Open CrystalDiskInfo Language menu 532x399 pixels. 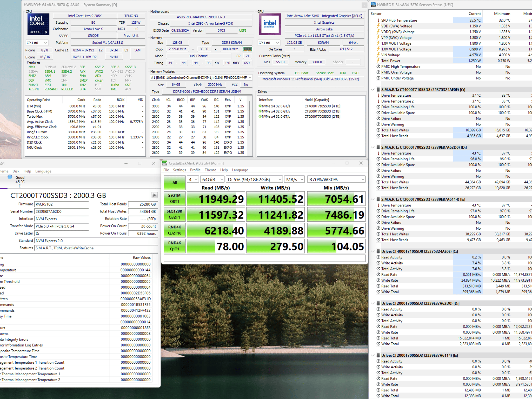click(x=43, y=171)
